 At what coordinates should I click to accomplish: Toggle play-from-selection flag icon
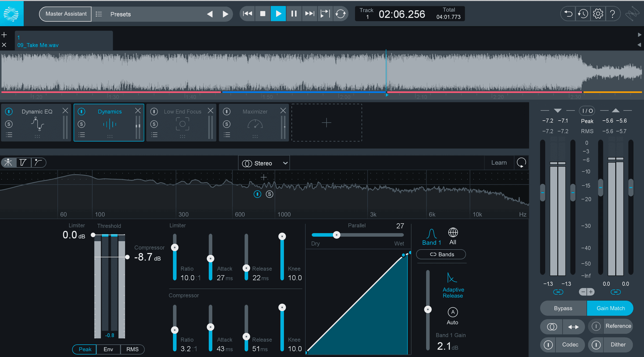(x=325, y=13)
